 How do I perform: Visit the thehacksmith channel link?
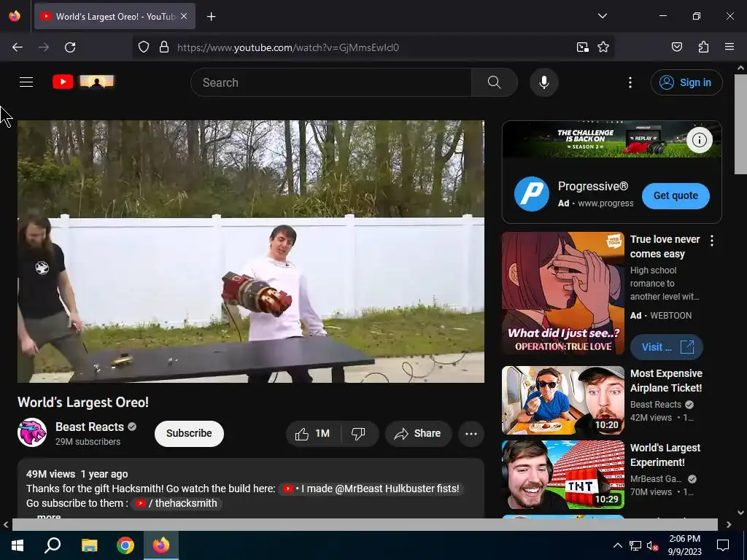pos(177,503)
